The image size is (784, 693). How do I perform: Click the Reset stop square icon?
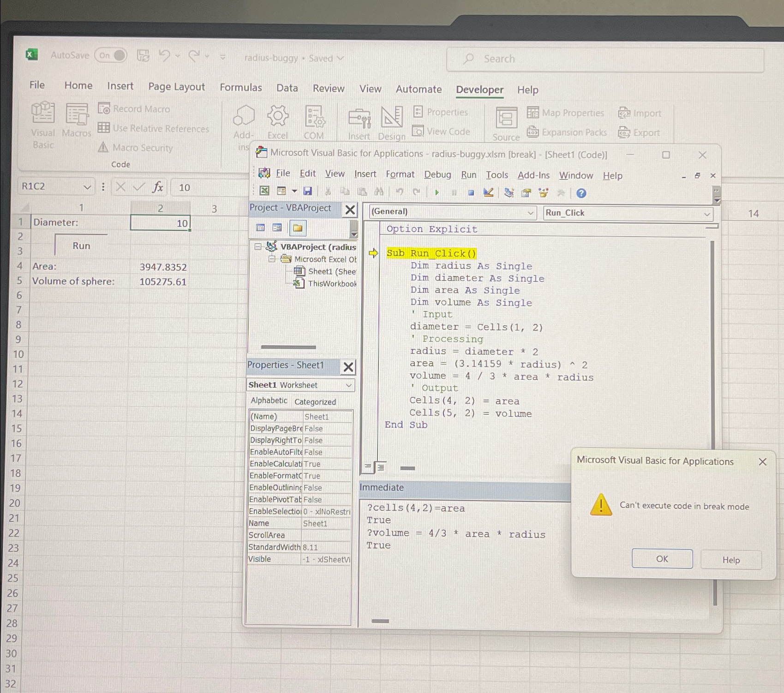(x=471, y=192)
